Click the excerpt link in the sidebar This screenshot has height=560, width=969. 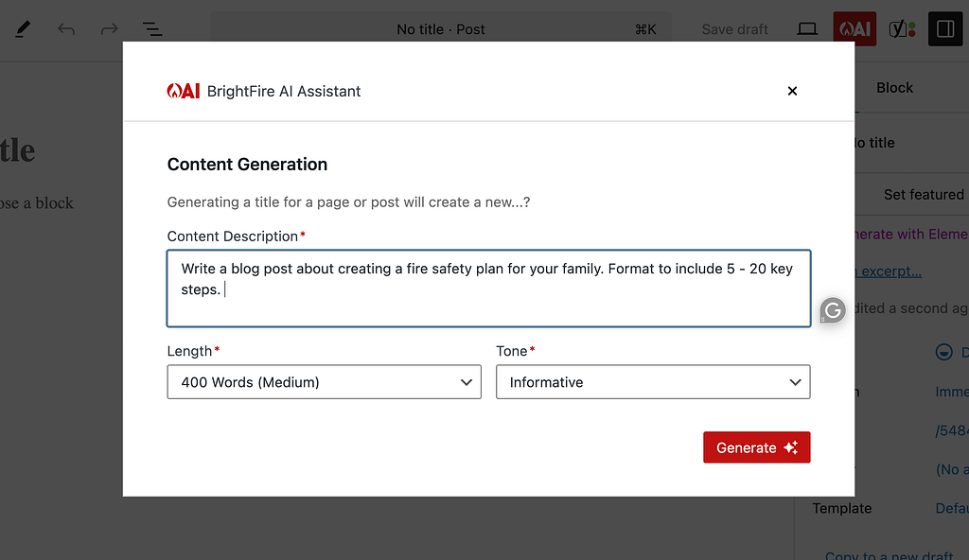tap(889, 271)
